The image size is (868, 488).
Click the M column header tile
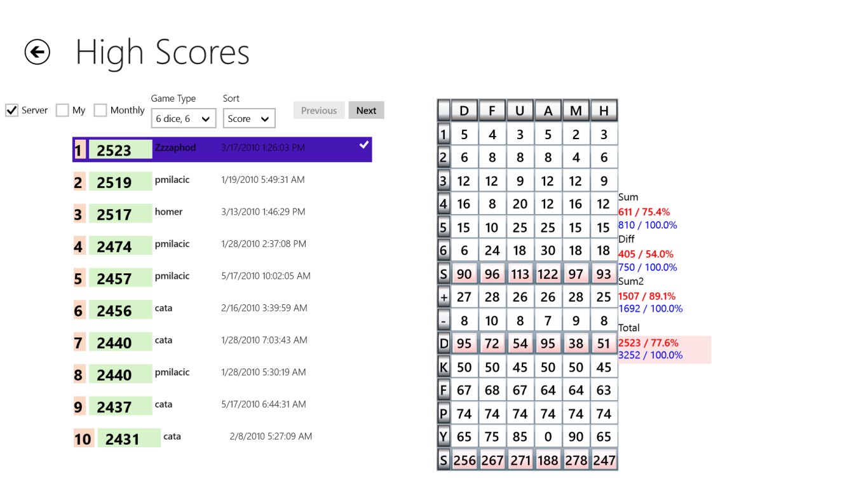pos(576,111)
